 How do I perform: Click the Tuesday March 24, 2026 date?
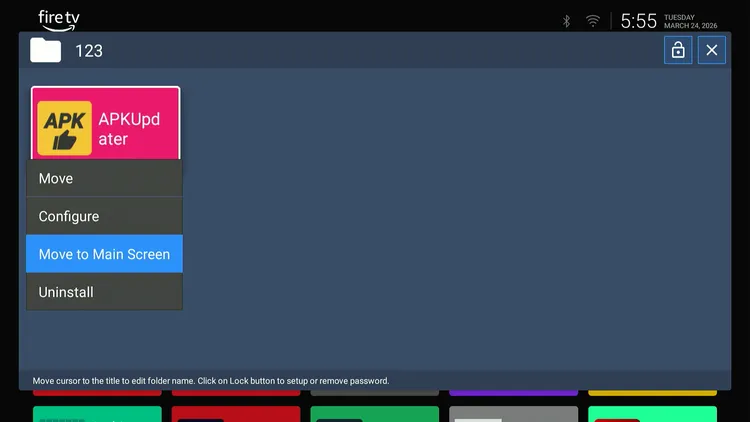point(690,22)
